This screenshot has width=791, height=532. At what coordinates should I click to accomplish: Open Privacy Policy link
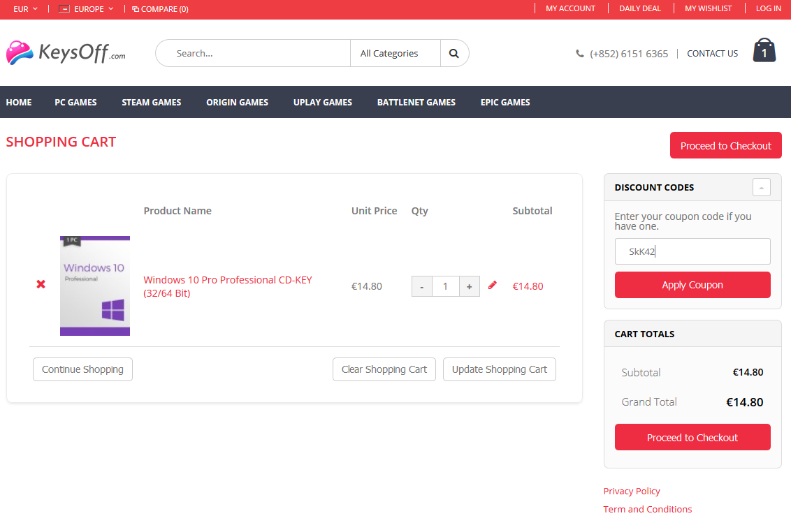[632, 491]
